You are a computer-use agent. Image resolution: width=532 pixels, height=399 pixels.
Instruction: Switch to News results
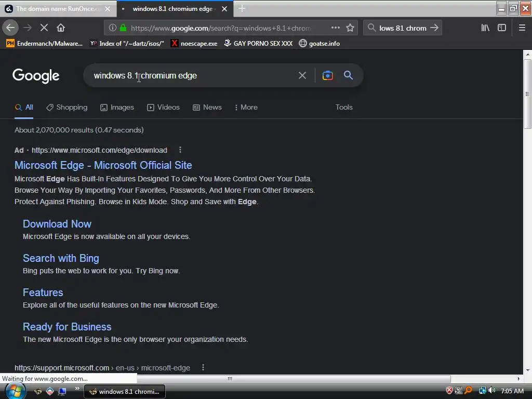207,107
